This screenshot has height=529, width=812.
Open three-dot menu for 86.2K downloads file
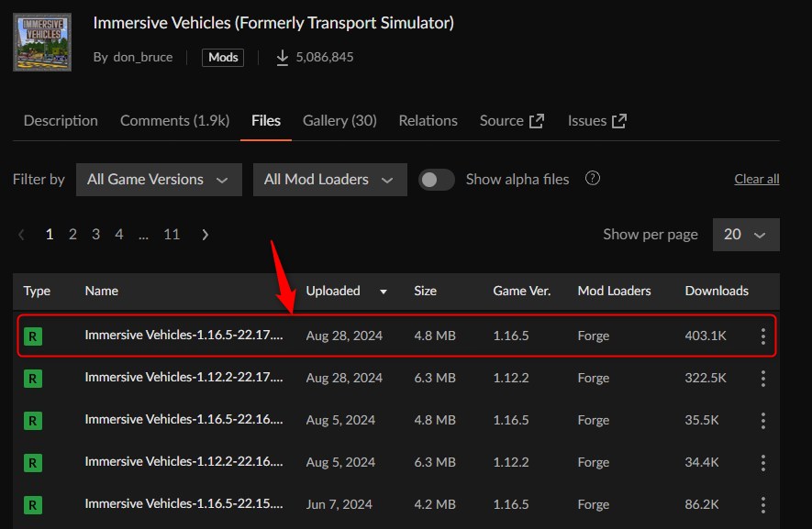[762, 504]
